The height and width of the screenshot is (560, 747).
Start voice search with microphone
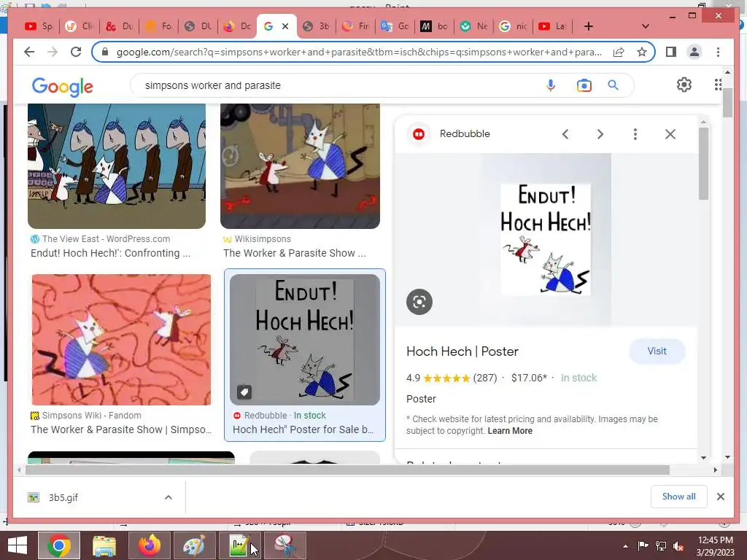[x=550, y=85]
